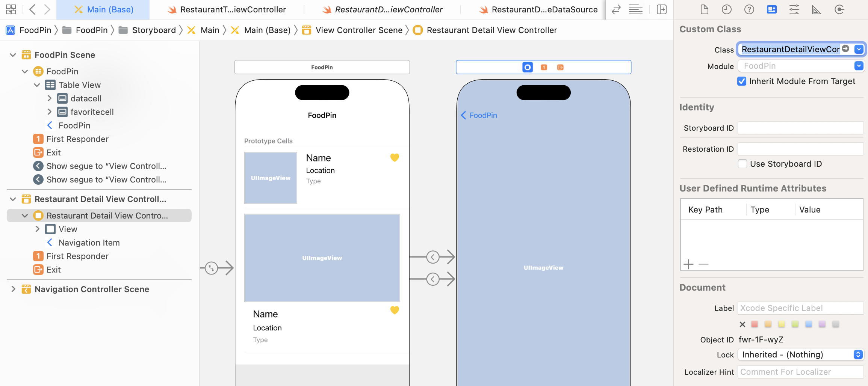Open the File inspector icon

(x=704, y=10)
